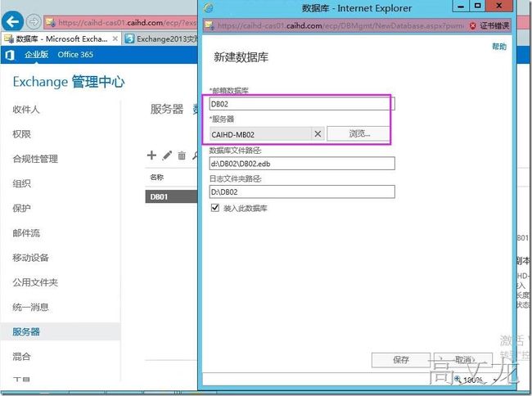The image size is (532, 396).
Task: Edit database with the pencil icon
Action: tap(167, 155)
